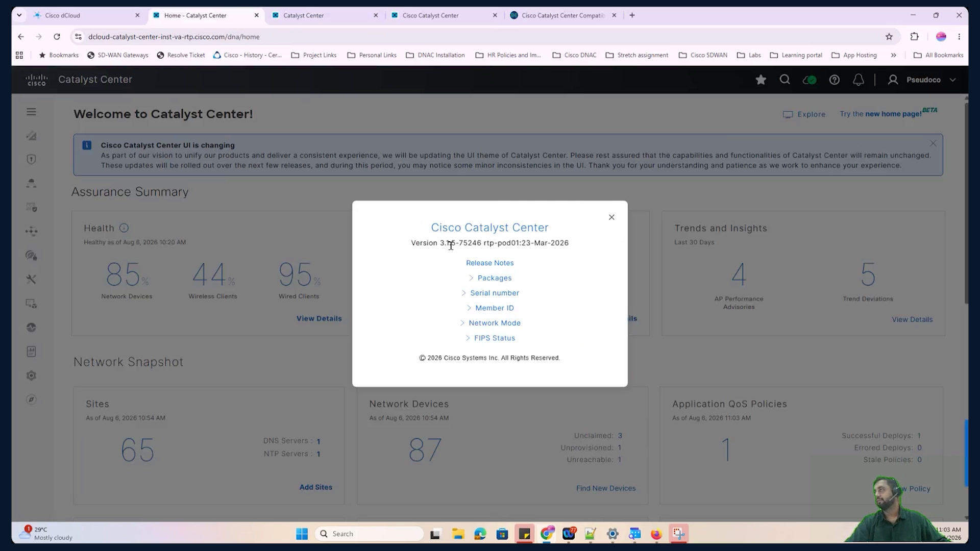The width and height of the screenshot is (980, 551).
Task: Reload the current browser page
Action: (57, 37)
